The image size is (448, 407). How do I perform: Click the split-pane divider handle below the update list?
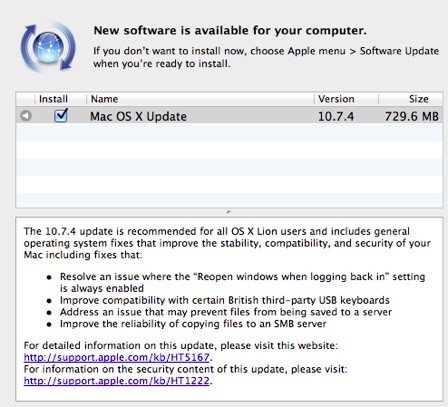tap(229, 212)
